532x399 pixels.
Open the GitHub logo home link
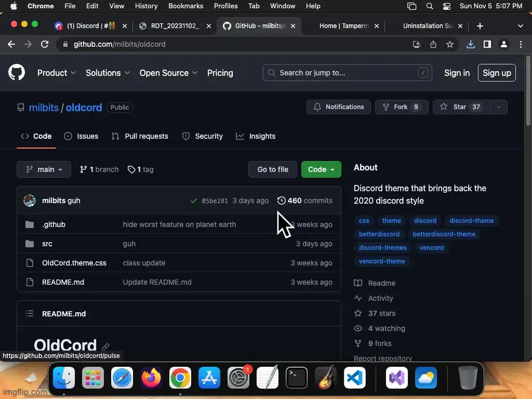(x=17, y=72)
